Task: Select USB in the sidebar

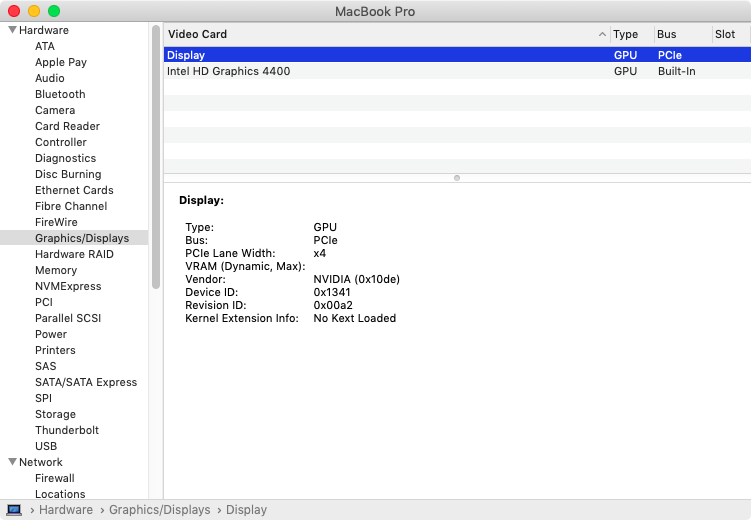Action: point(46,446)
